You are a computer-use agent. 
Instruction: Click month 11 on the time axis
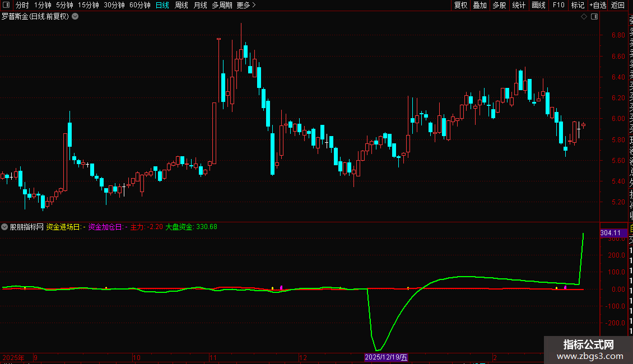coord(213,358)
